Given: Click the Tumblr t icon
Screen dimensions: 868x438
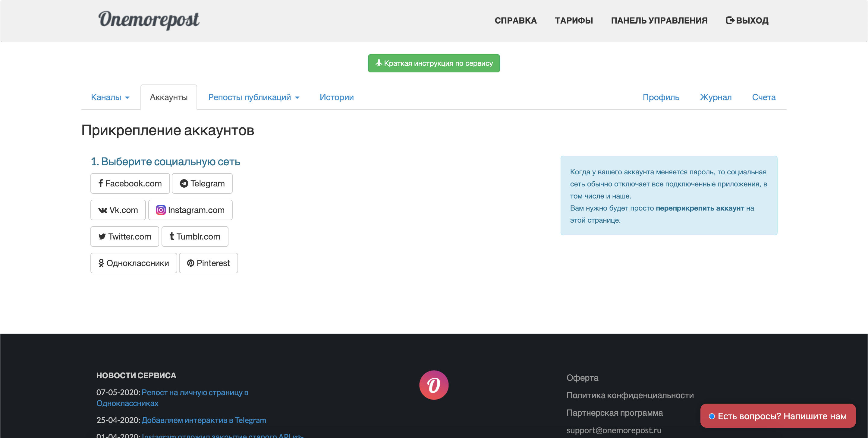Looking at the screenshot, I should click(172, 236).
